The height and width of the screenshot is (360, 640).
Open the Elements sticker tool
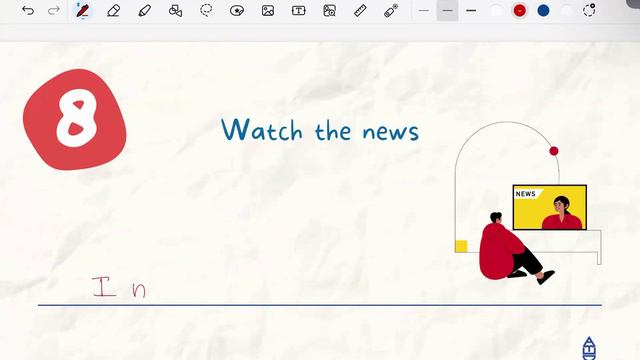pos(237,11)
